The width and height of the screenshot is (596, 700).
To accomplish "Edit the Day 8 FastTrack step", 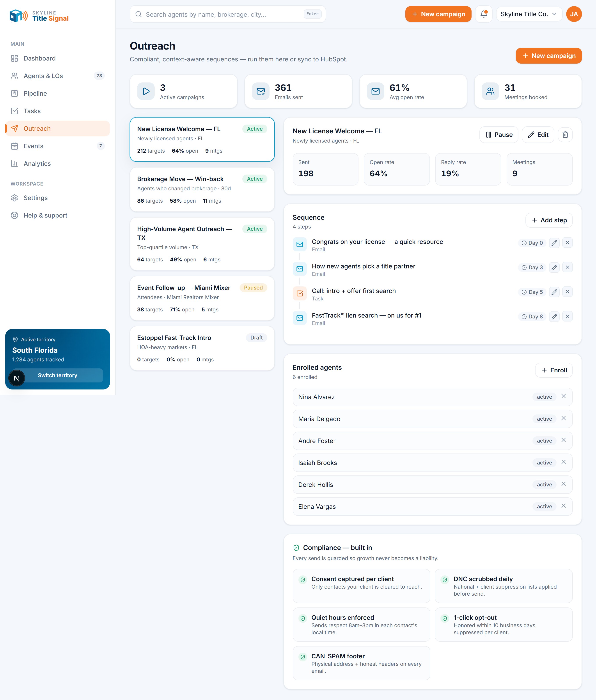I will point(554,316).
